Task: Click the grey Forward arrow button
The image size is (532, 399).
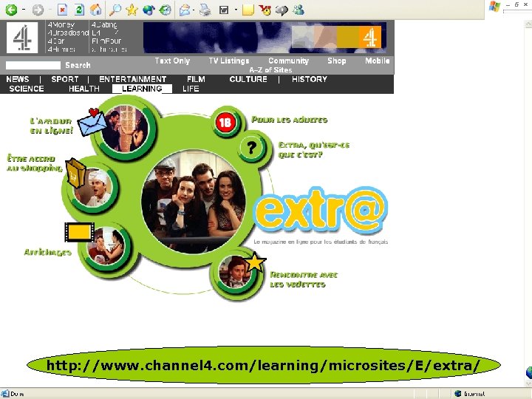Action: click(38, 10)
